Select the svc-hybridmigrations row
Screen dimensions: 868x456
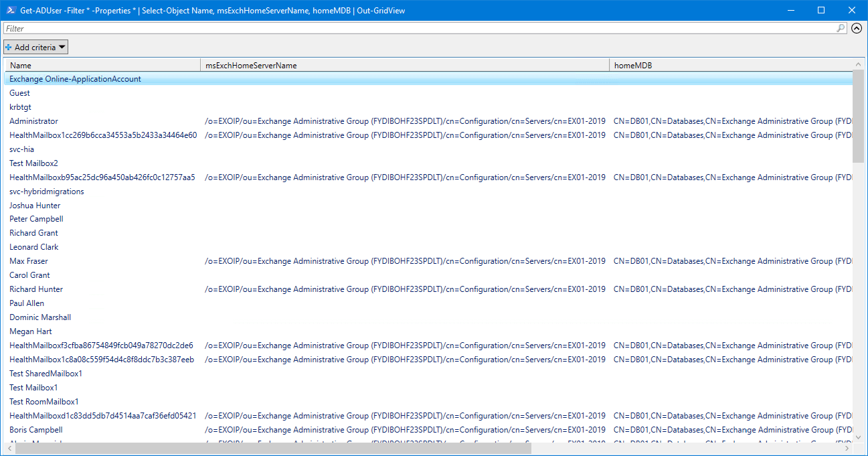428,192
